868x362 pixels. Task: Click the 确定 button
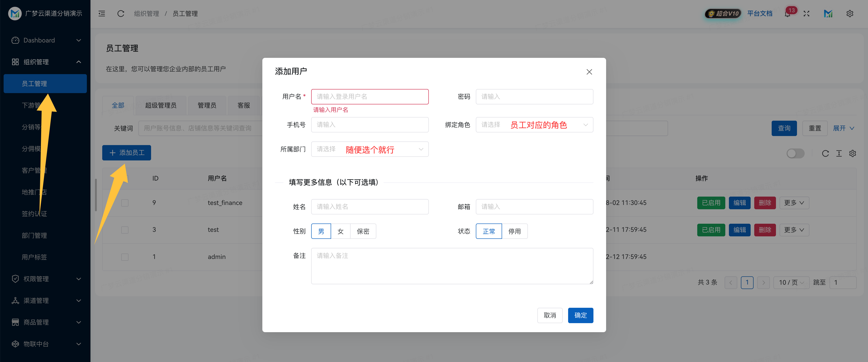point(580,315)
